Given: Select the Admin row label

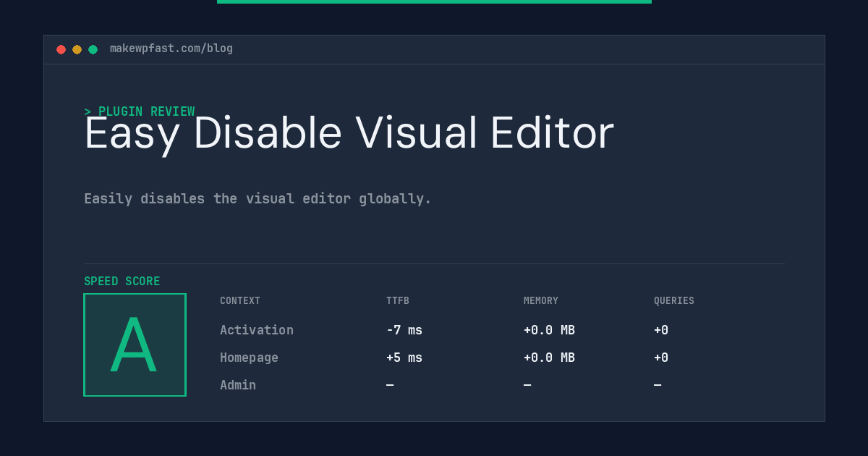Looking at the screenshot, I should [x=238, y=385].
